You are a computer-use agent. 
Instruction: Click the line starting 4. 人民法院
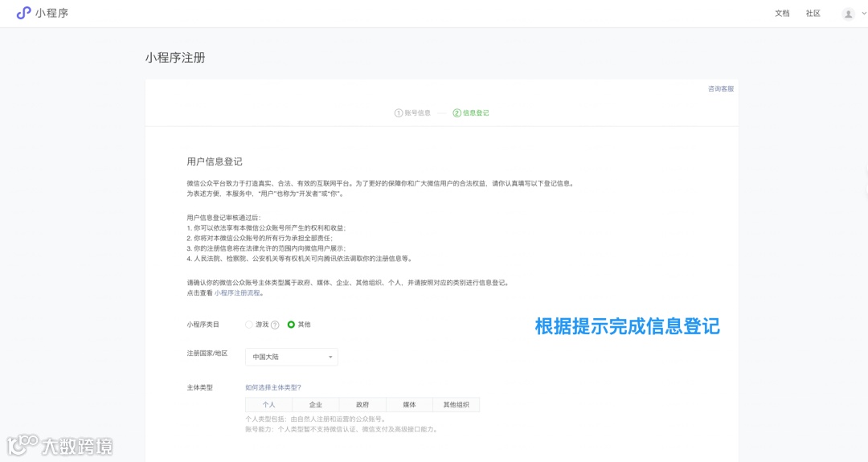[x=300, y=259]
